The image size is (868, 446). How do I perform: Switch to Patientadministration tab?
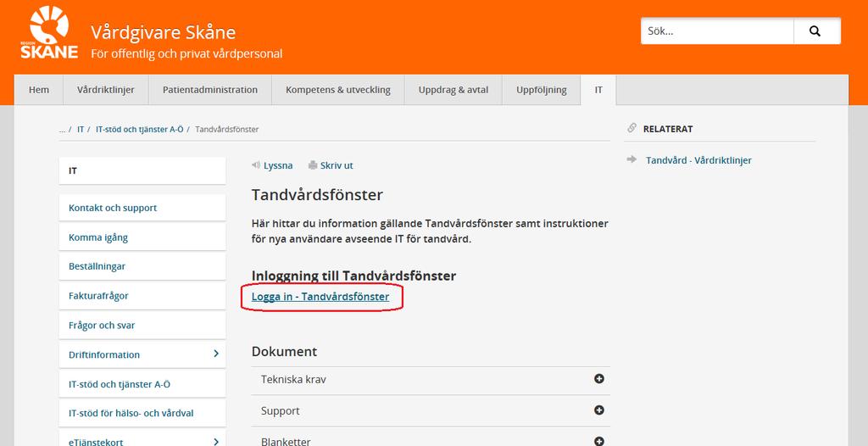point(210,90)
